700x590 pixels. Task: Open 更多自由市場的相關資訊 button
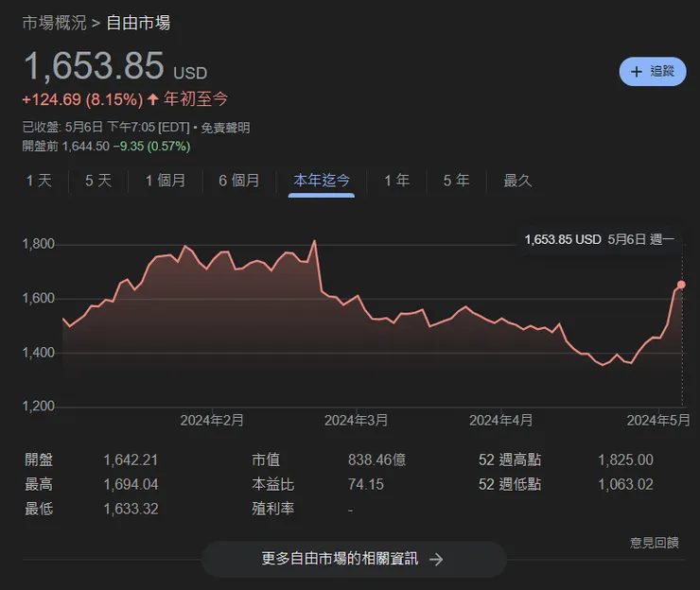click(x=354, y=559)
